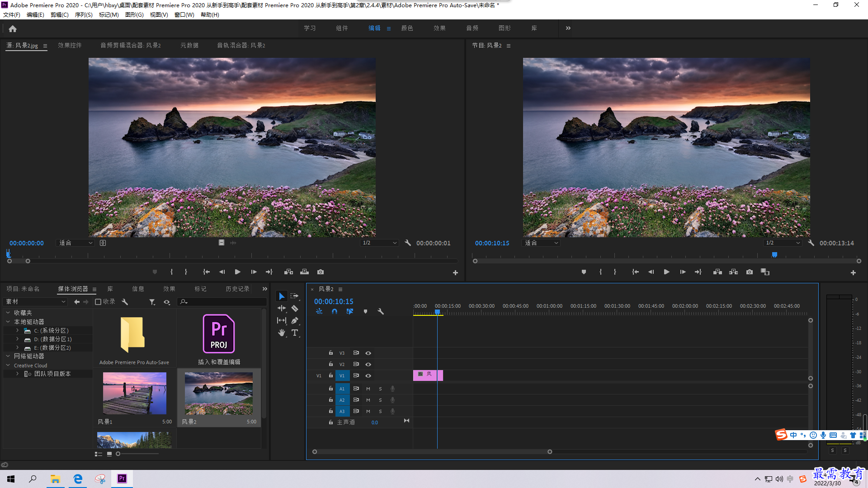The image size is (868, 488).
Task: Click file type filter funnel icon
Action: [x=152, y=302]
